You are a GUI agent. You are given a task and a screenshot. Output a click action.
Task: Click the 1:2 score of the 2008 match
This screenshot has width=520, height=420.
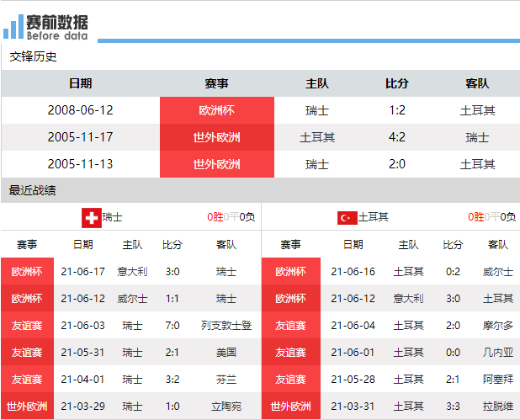[397, 110]
